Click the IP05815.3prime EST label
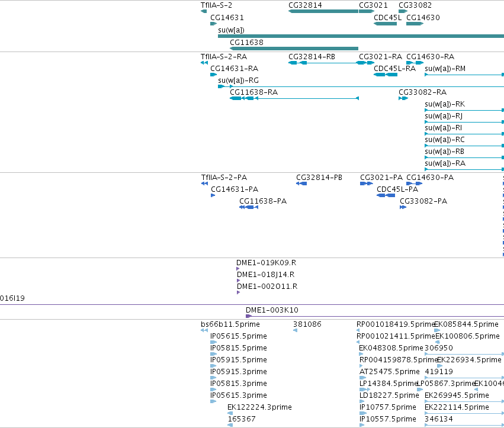This screenshot has width=504, height=428. click(239, 384)
